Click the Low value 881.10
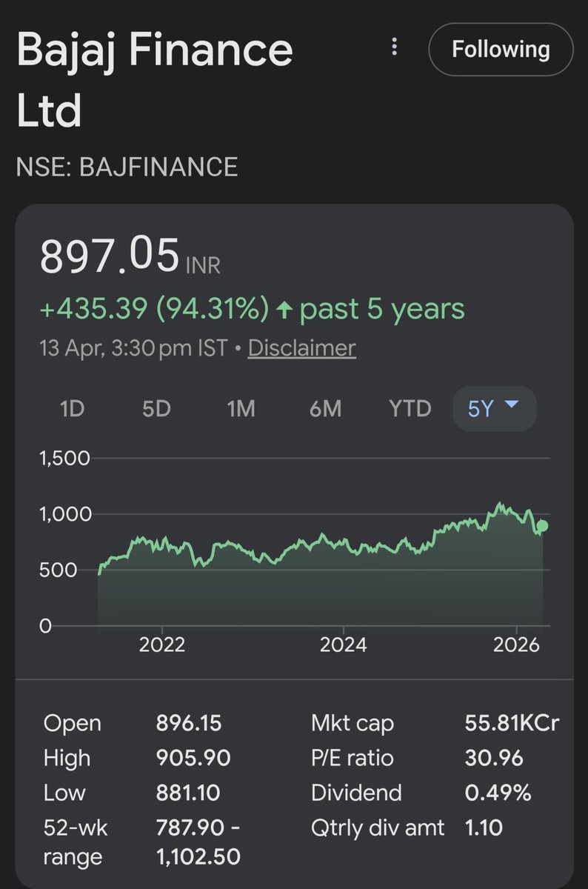 click(x=188, y=793)
